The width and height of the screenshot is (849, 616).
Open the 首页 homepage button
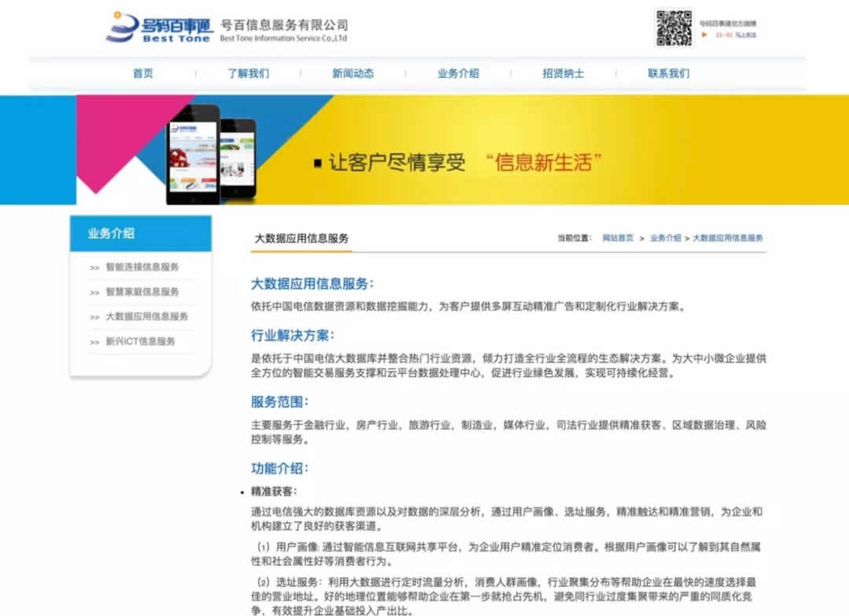pos(143,71)
